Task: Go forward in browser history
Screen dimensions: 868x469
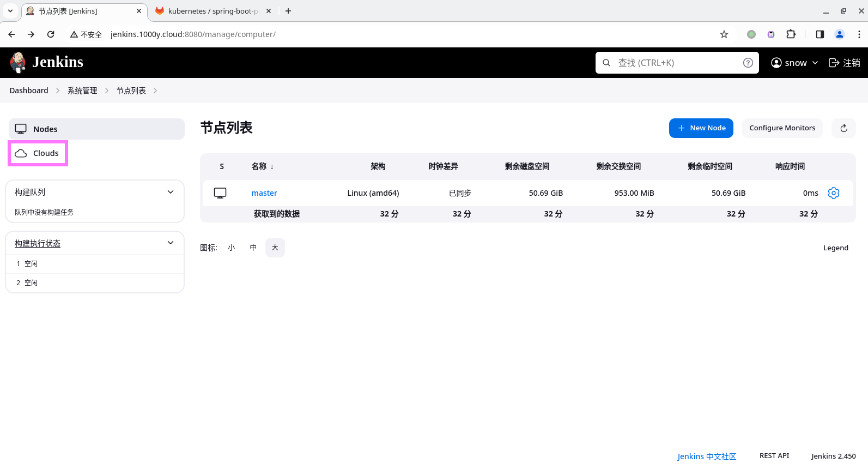Action: (x=31, y=34)
